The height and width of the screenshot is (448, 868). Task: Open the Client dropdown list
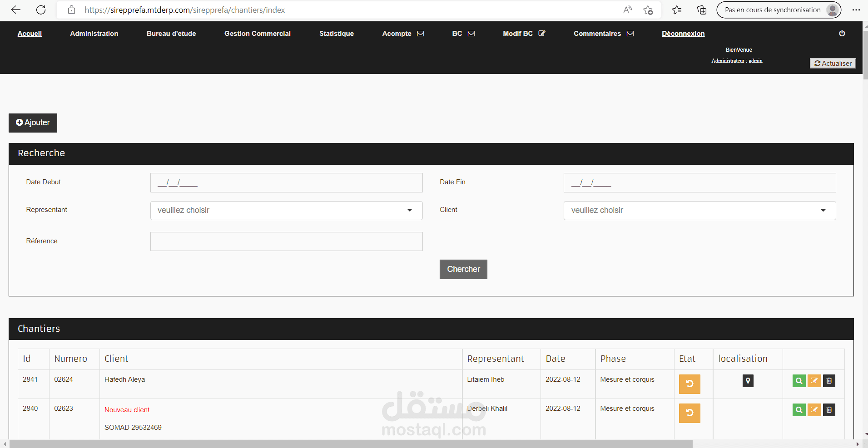click(699, 211)
